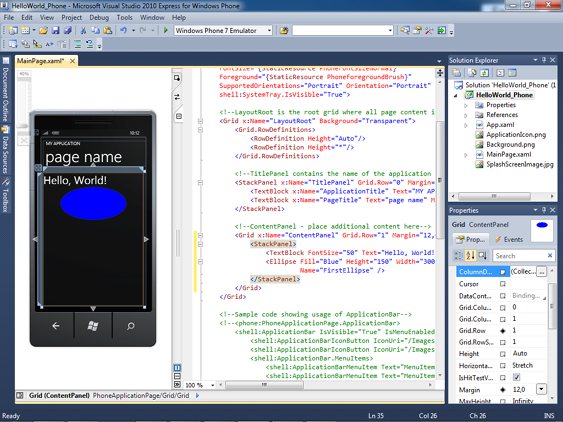Click View Code icon in Solution Explorer
Image resolution: width=563 pixels, height=422 pixels.
pos(500,73)
